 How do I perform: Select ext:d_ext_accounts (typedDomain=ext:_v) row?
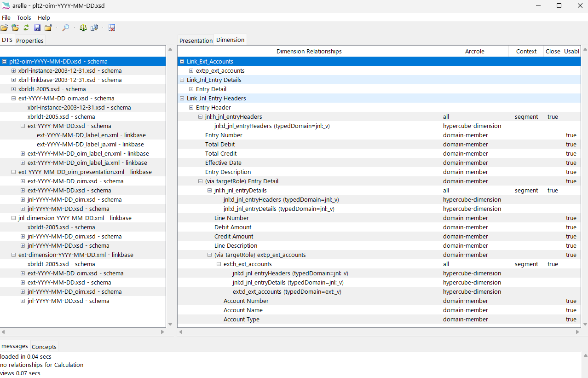point(379,291)
